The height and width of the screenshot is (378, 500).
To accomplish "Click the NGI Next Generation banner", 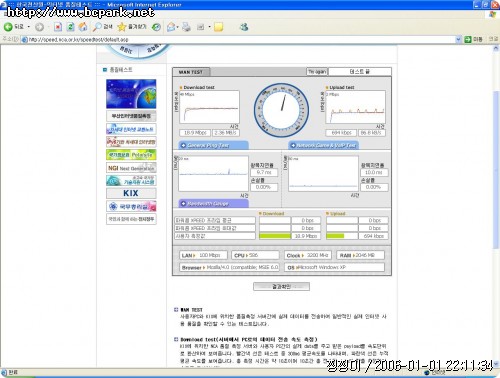I will (131, 168).
